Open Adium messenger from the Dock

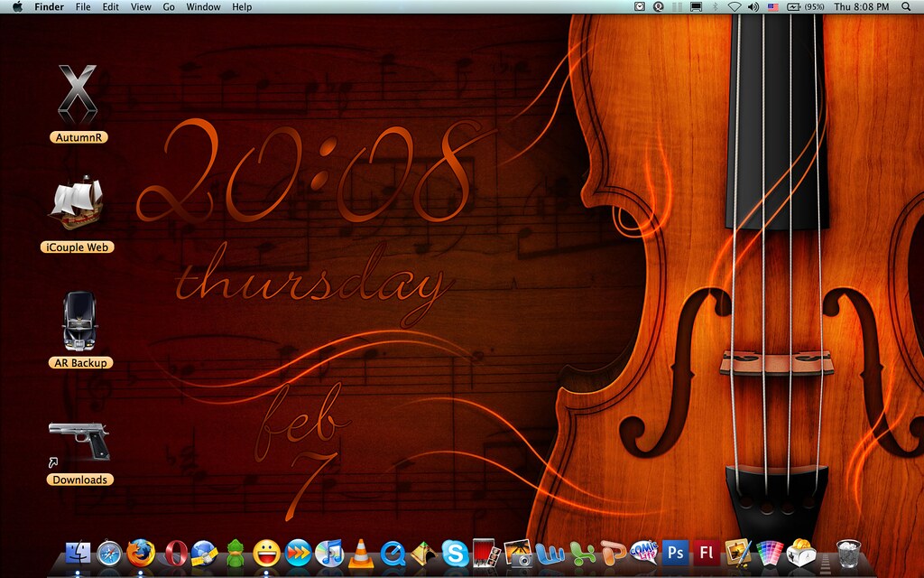coord(234,553)
